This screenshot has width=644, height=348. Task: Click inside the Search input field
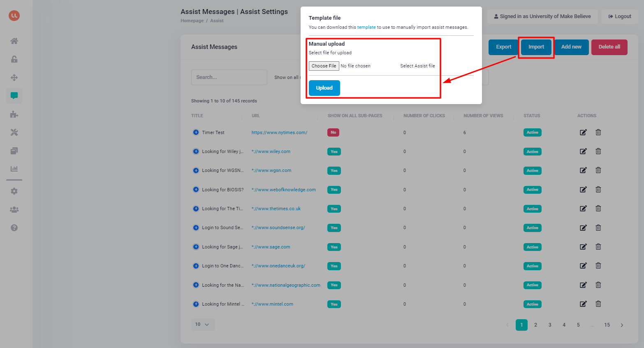coord(229,77)
